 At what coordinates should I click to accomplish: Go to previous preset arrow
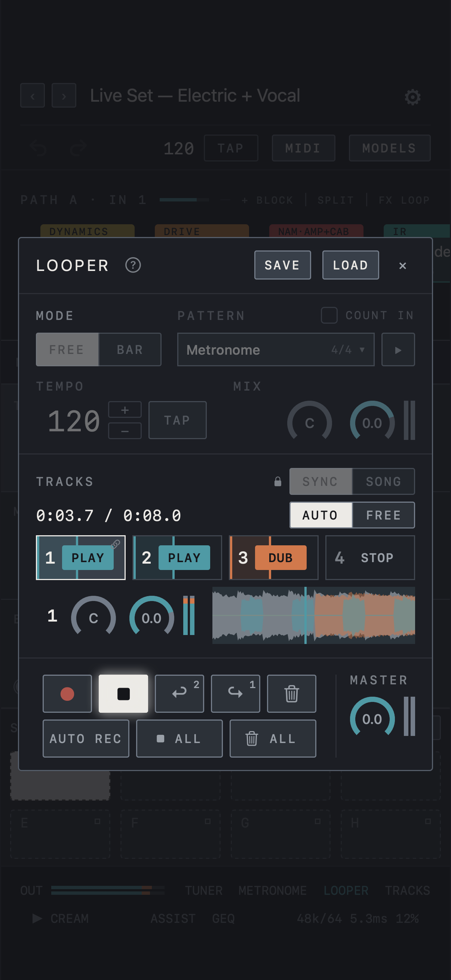(x=33, y=95)
